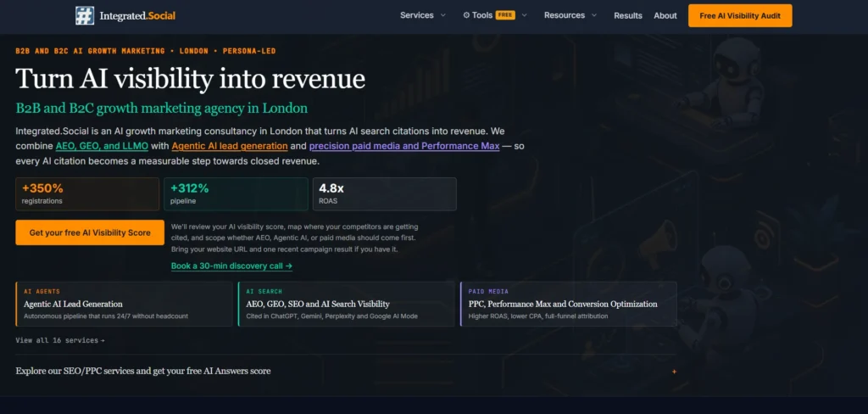Open the Integrated.Social home link text
868x414 pixels.
(137, 16)
